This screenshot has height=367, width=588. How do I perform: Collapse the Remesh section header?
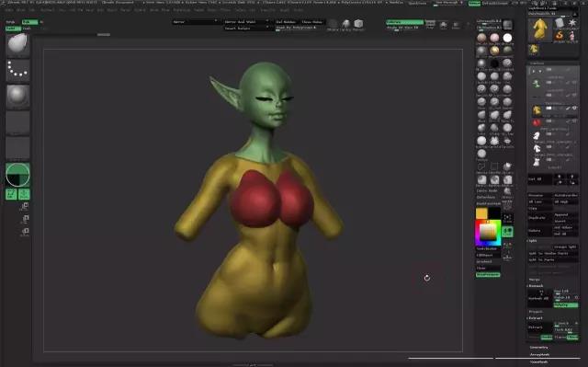click(536, 285)
